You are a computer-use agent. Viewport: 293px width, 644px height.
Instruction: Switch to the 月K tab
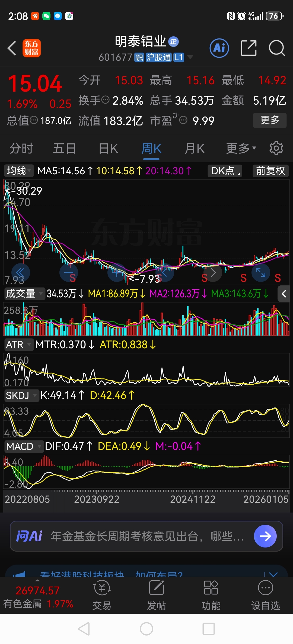pos(195,149)
